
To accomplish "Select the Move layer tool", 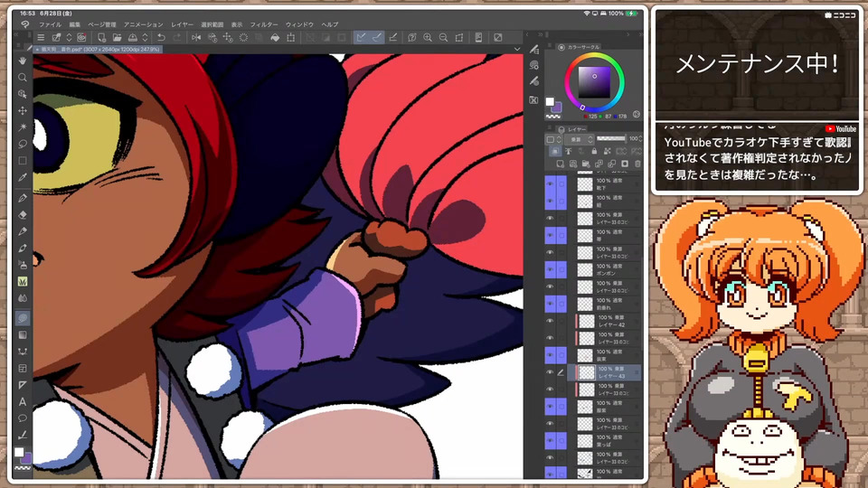I will pyautogui.click(x=23, y=110).
